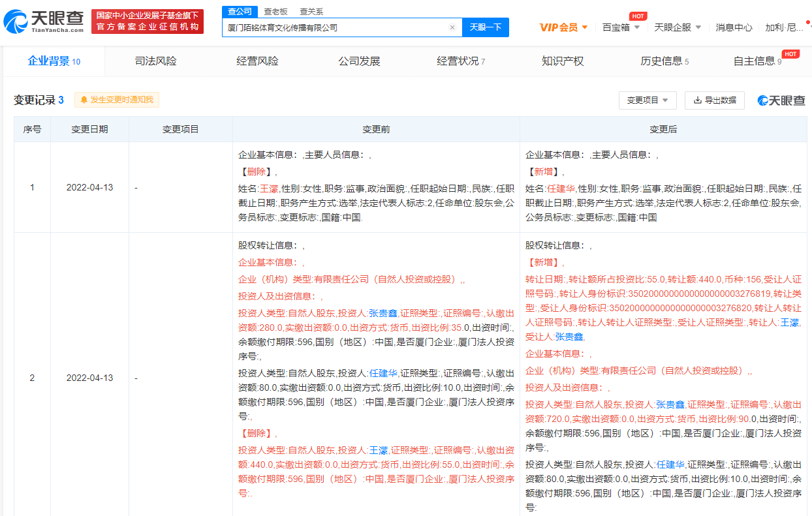Clear the search box with the X icon
The image size is (812, 516).
coord(452,27)
